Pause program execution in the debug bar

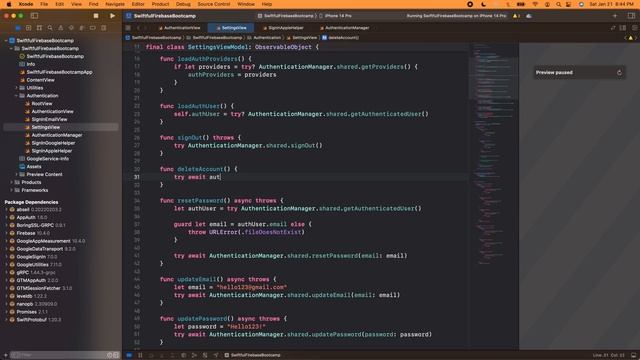click(140, 355)
